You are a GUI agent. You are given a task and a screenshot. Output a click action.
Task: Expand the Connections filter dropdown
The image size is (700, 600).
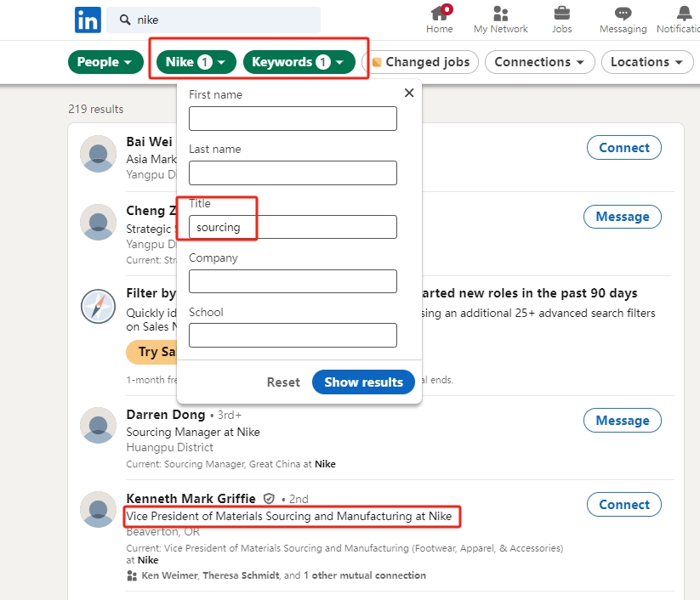click(540, 62)
